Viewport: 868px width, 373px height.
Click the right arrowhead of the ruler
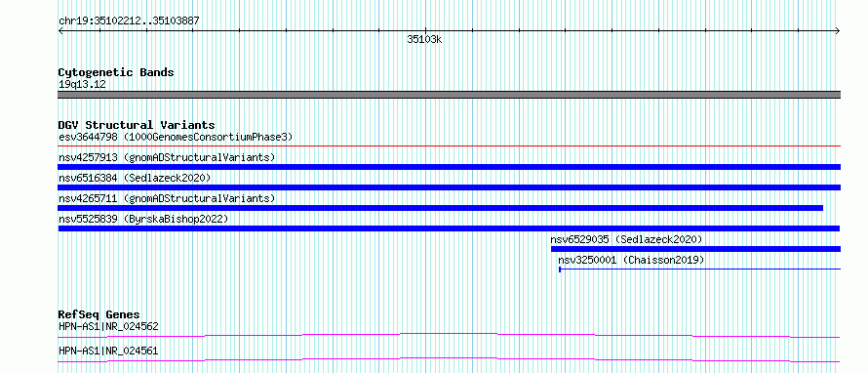838,31
